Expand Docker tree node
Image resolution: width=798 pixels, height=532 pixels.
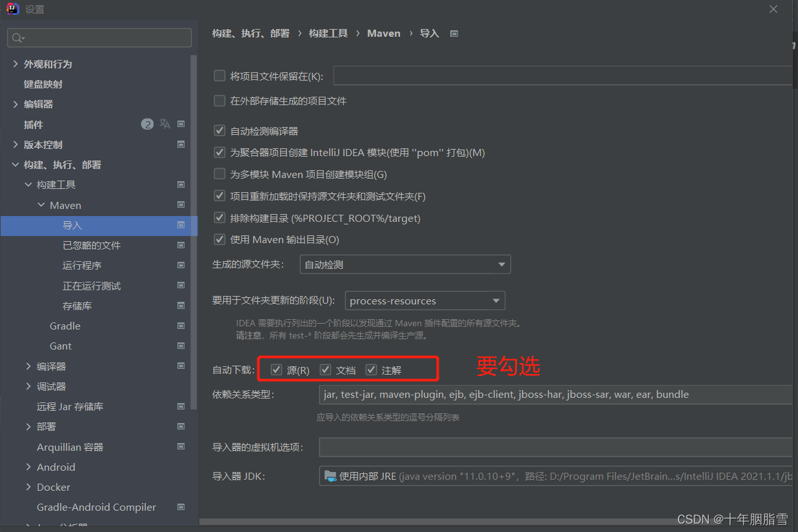(x=28, y=487)
